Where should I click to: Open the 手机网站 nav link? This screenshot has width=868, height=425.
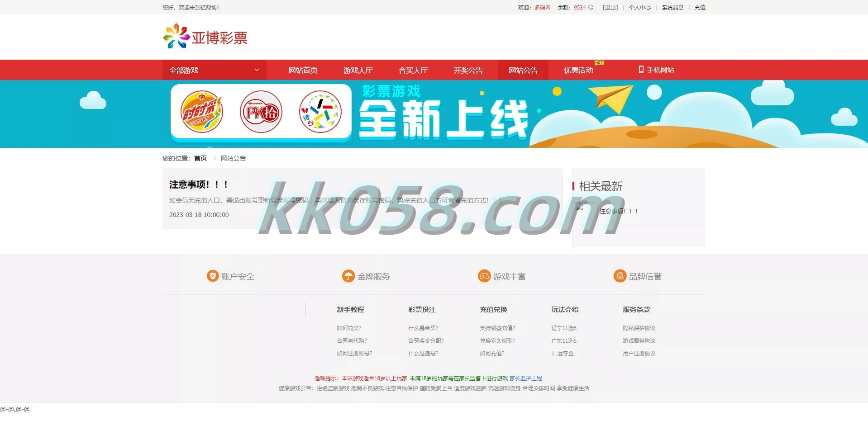660,70
